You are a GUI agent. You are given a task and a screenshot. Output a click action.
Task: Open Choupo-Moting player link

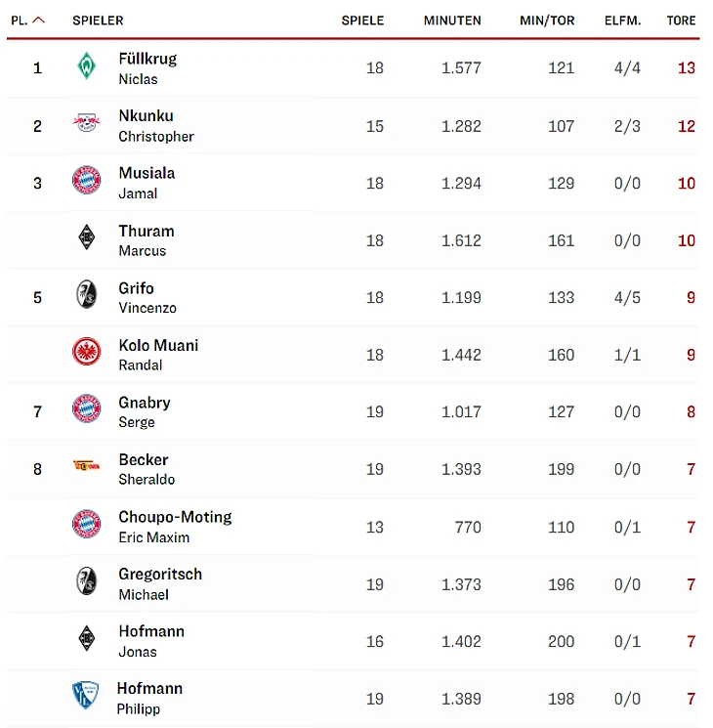(175, 526)
